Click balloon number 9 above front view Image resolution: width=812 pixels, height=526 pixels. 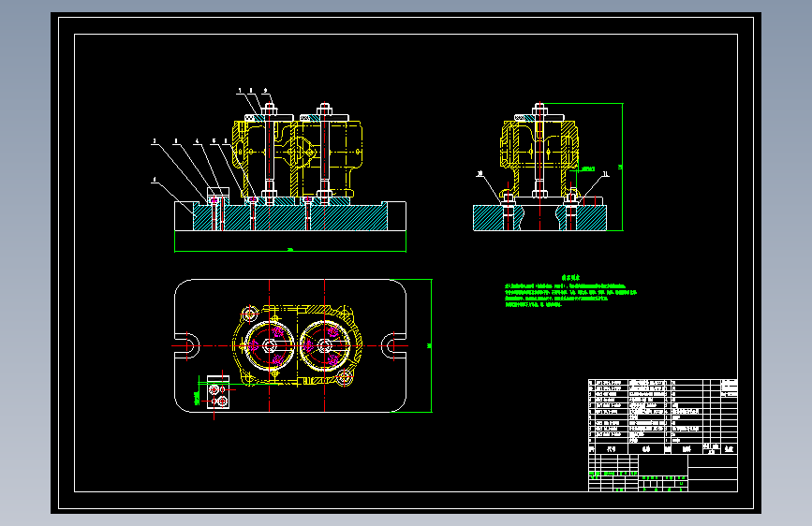click(265, 91)
